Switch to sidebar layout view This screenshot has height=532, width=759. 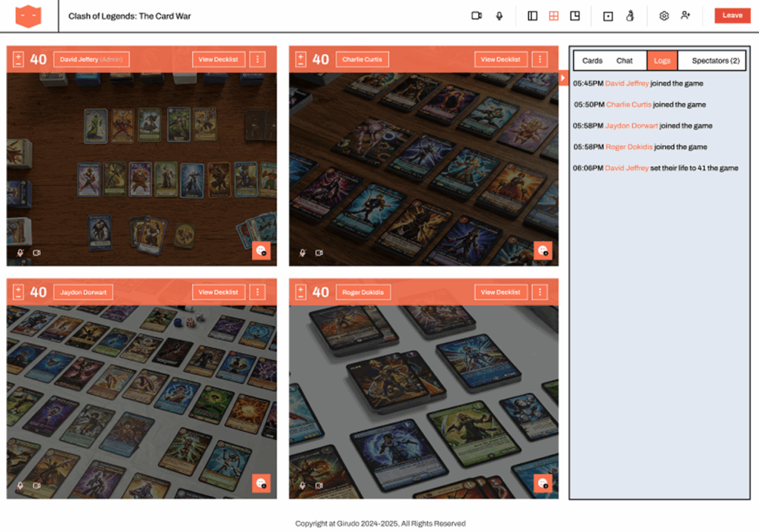532,16
